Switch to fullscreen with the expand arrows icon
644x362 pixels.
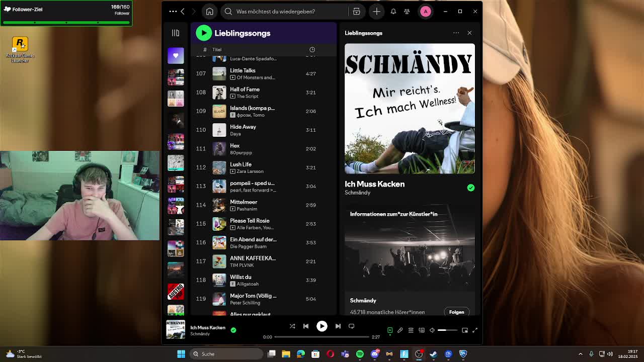(x=474, y=330)
